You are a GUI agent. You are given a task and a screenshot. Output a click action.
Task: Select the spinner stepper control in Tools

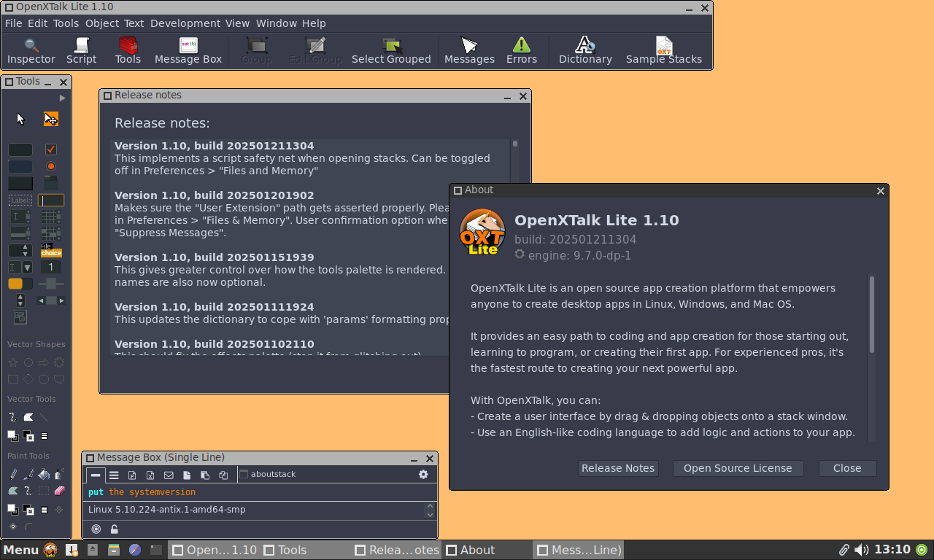[20, 300]
